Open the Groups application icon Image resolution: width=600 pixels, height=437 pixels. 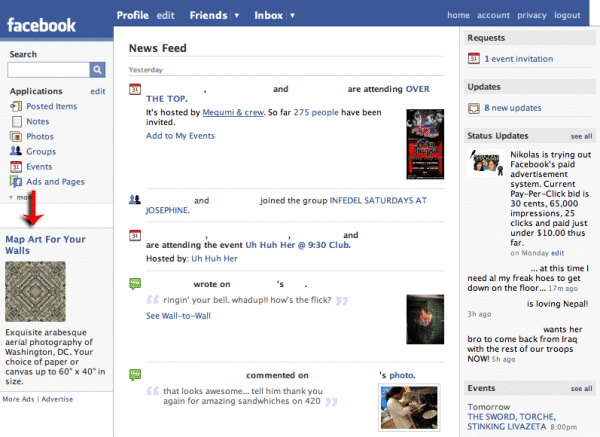coord(16,152)
